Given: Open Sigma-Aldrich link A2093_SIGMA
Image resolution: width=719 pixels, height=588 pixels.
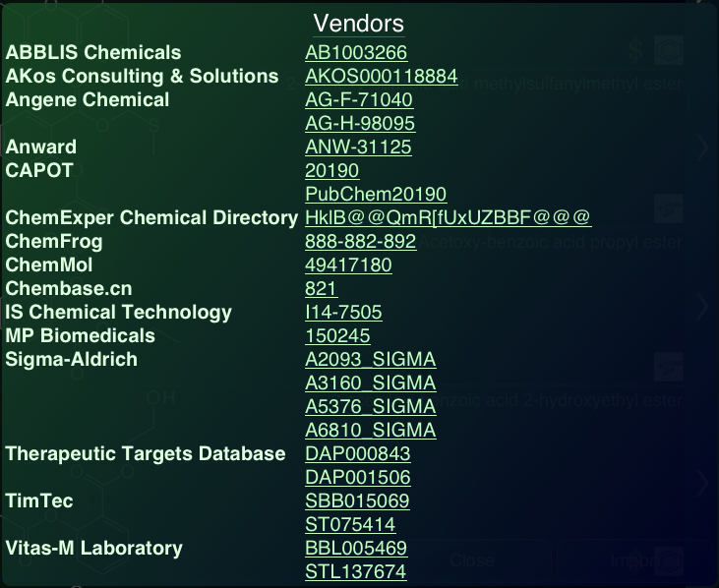Looking at the screenshot, I should coord(370,360).
